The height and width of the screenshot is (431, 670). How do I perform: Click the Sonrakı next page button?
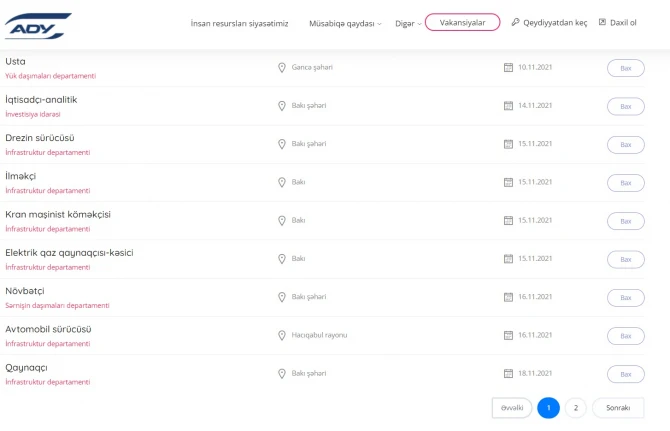click(618, 408)
